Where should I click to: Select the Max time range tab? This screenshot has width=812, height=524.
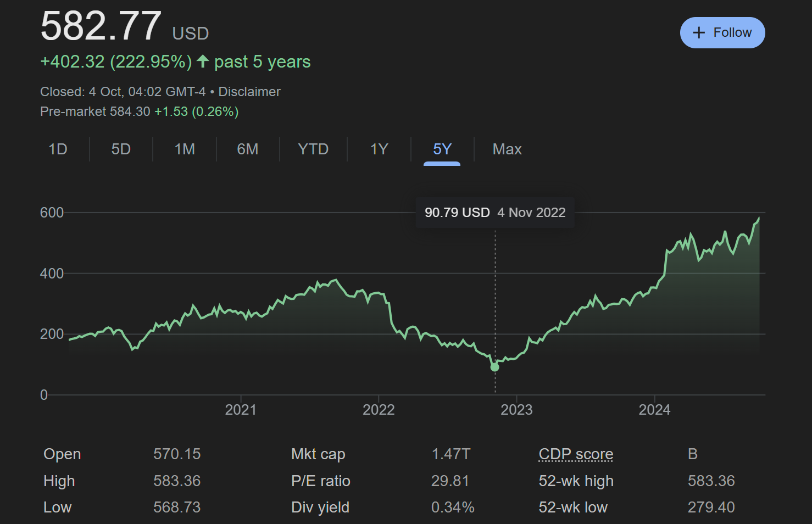click(x=507, y=149)
